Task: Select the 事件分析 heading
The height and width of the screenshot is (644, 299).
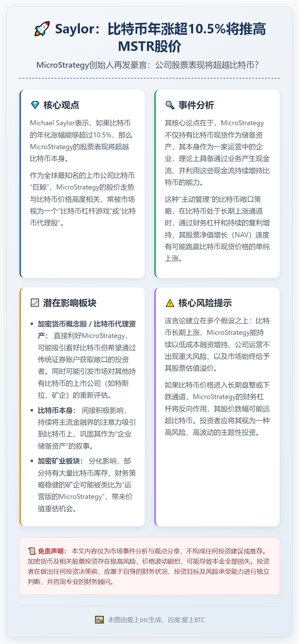Action: pos(196,105)
